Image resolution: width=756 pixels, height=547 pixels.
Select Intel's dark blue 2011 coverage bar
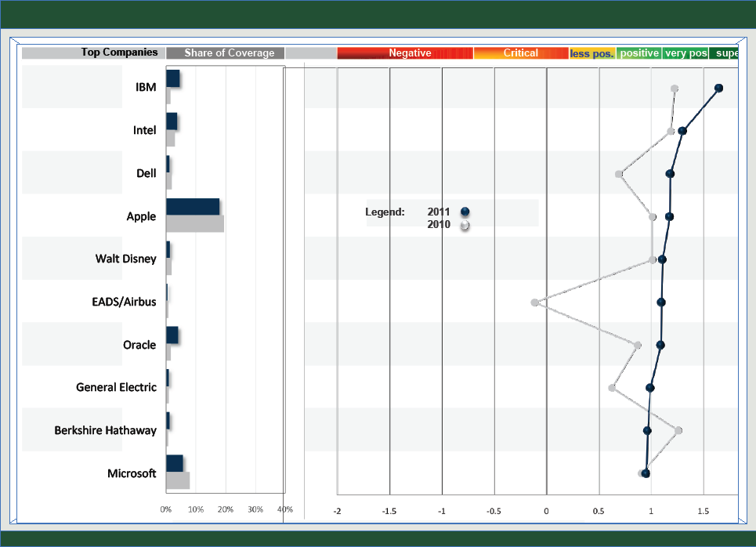coord(172,121)
